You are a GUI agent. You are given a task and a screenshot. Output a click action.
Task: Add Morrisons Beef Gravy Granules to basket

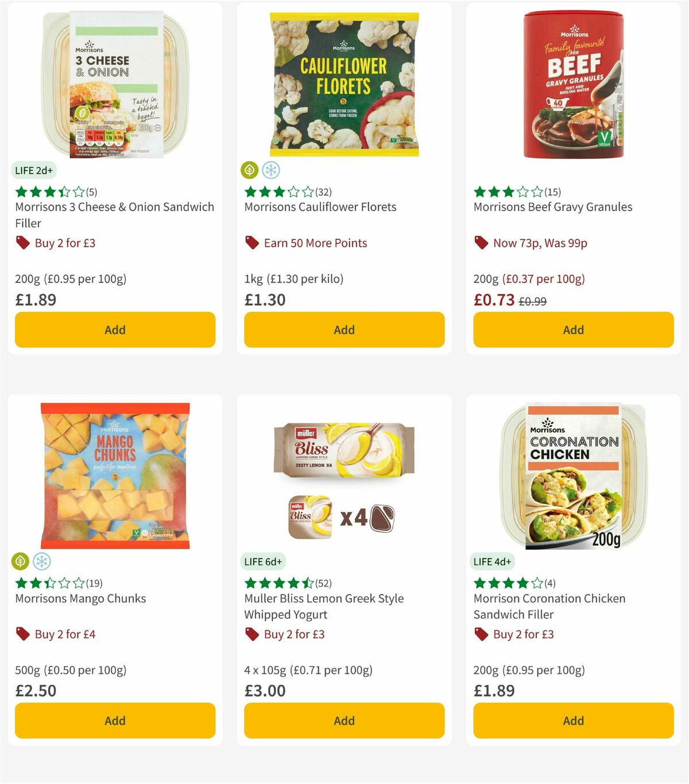click(x=572, y=329)
